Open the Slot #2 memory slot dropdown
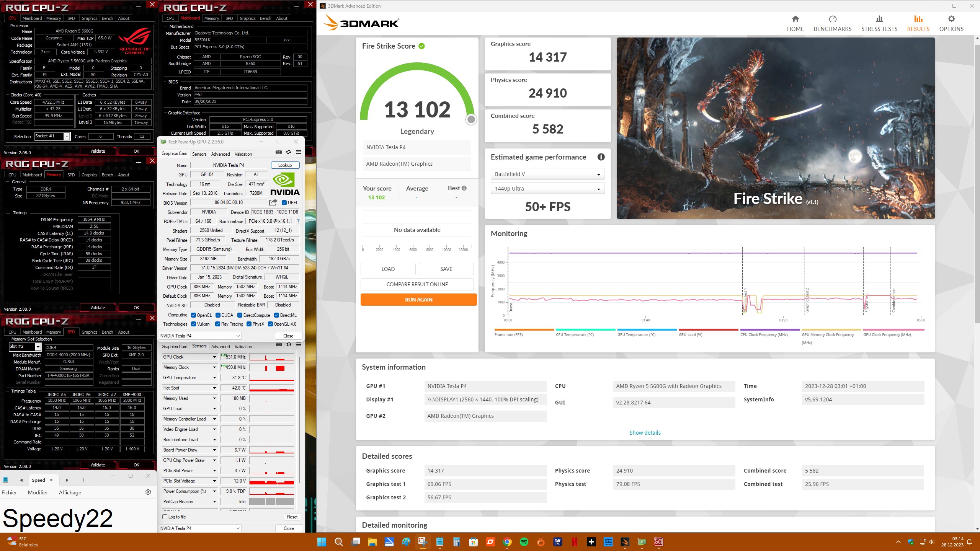Screen dimensions: 980x551 pos(25,347)
